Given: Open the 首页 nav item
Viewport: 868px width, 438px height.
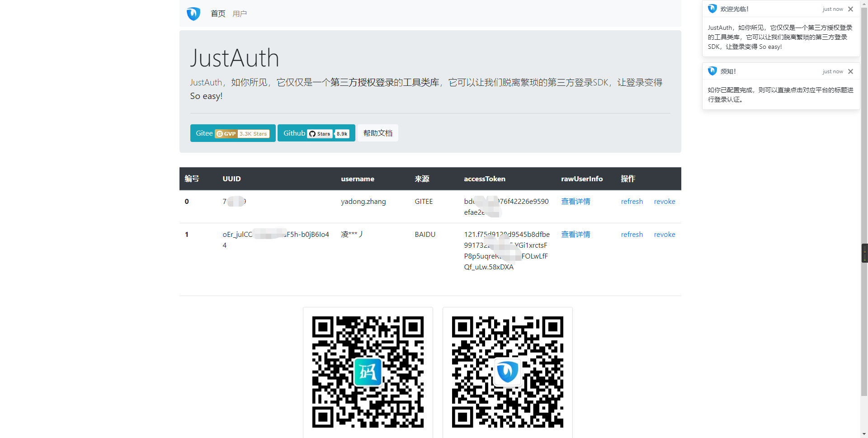Looking at the screenshot, I should (218, 14).
